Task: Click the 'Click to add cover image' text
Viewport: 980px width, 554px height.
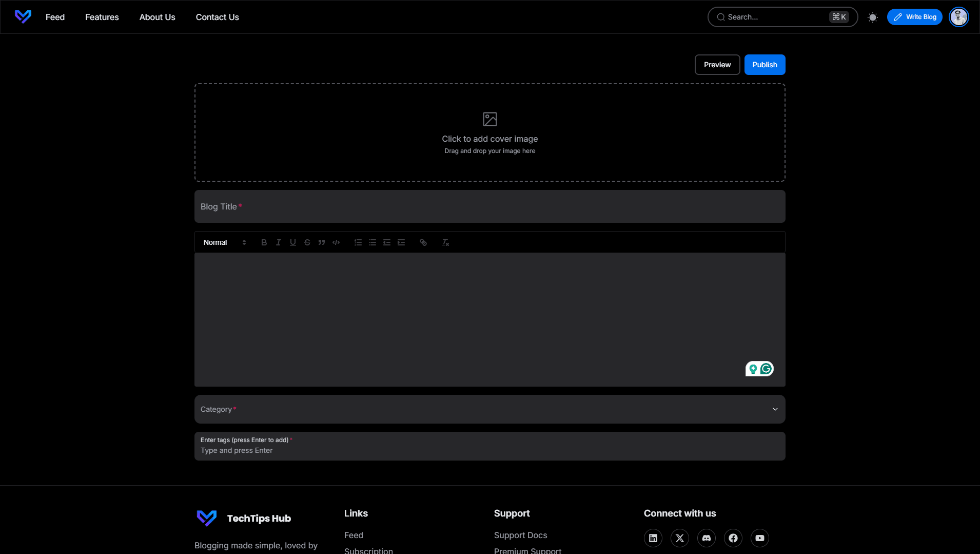Action: (490, 139)
